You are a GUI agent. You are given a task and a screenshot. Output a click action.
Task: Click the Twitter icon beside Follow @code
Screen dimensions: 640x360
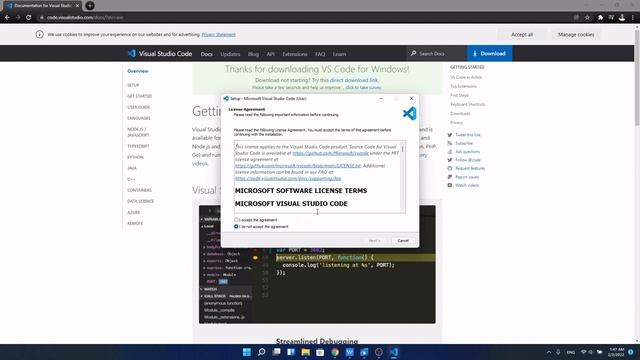tap(450, 160)
